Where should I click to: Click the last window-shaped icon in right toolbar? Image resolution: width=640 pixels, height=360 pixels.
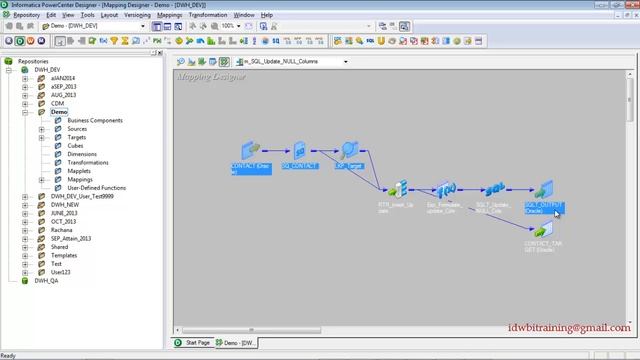tap(479, 41)
